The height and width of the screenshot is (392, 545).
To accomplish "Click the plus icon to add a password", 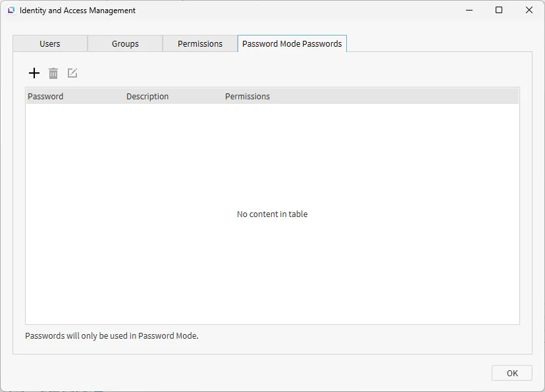I will click(34, 73).
